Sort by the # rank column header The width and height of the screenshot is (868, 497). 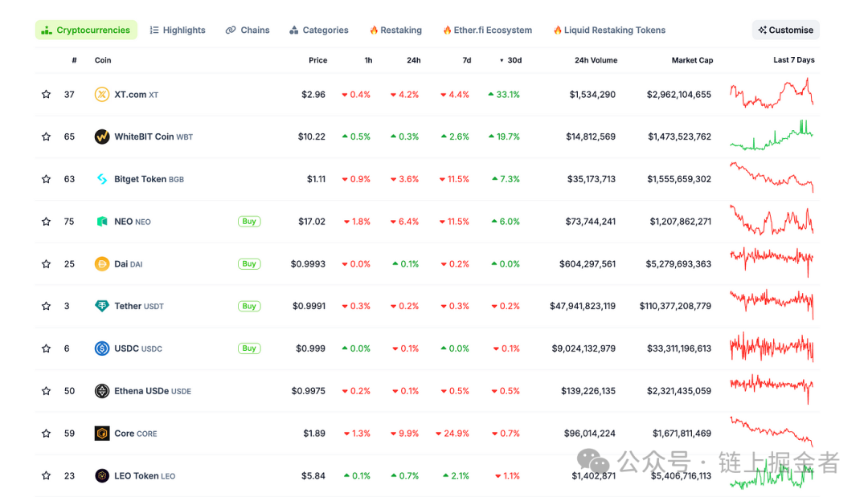74,60
